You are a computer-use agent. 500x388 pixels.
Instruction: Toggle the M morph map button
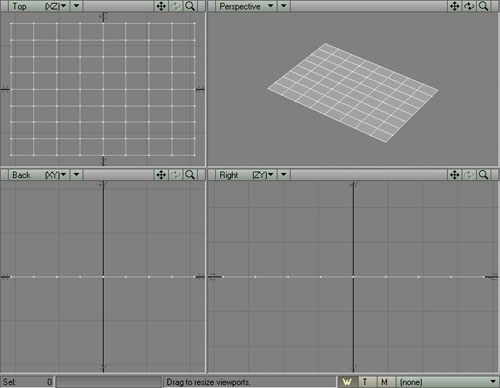coord(385,382)
